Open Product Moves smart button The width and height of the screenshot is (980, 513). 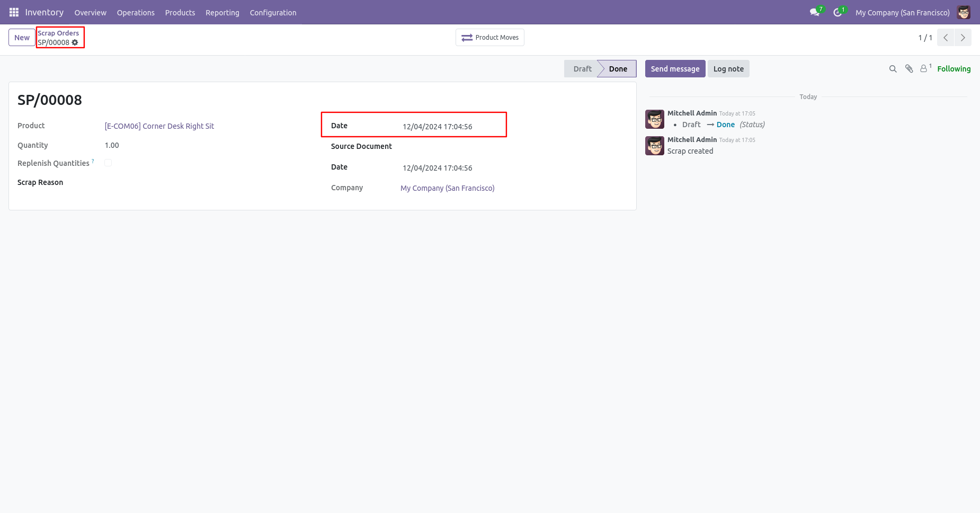(x=490, y=38)
